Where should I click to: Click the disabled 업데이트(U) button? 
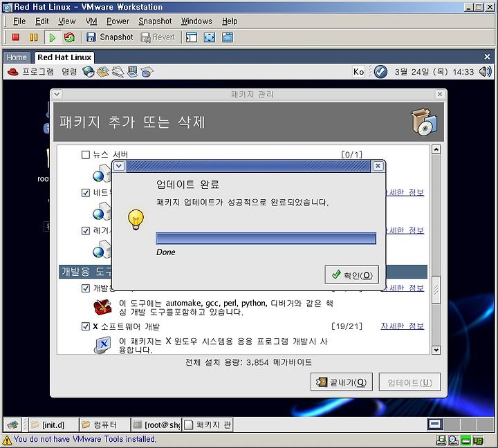click(x=409, y=382)
